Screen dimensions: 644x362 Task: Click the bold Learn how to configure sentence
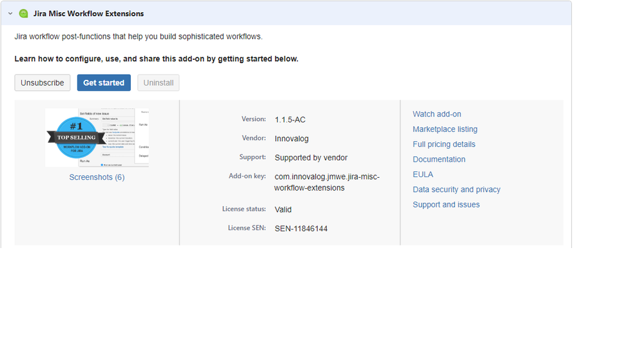tap(157, 59)
